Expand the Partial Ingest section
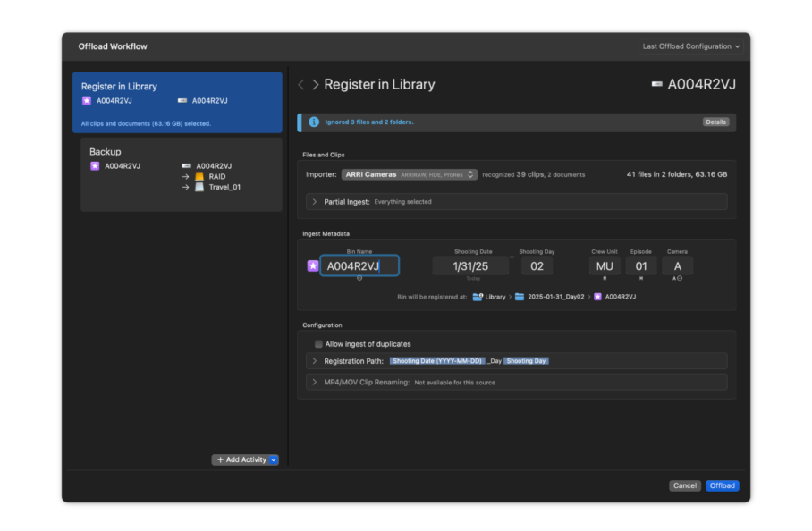Viewport: 812px width, 531px height. 315,202
